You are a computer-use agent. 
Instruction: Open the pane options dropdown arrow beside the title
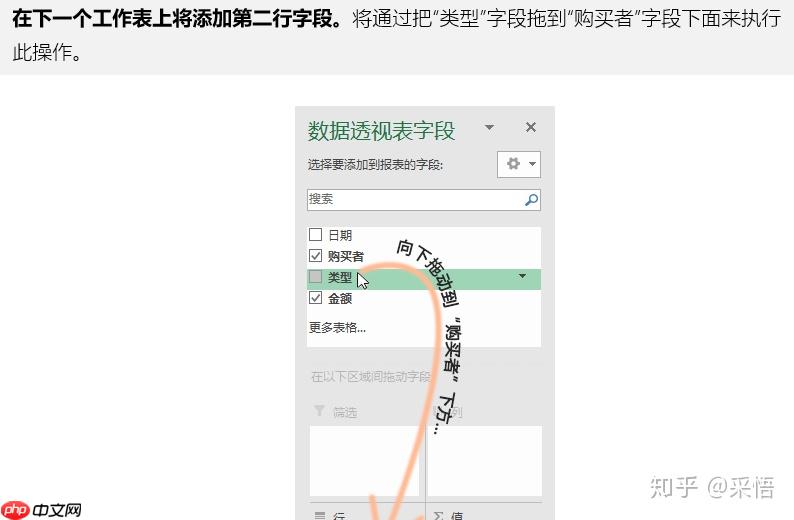click(x=489, y=127)
